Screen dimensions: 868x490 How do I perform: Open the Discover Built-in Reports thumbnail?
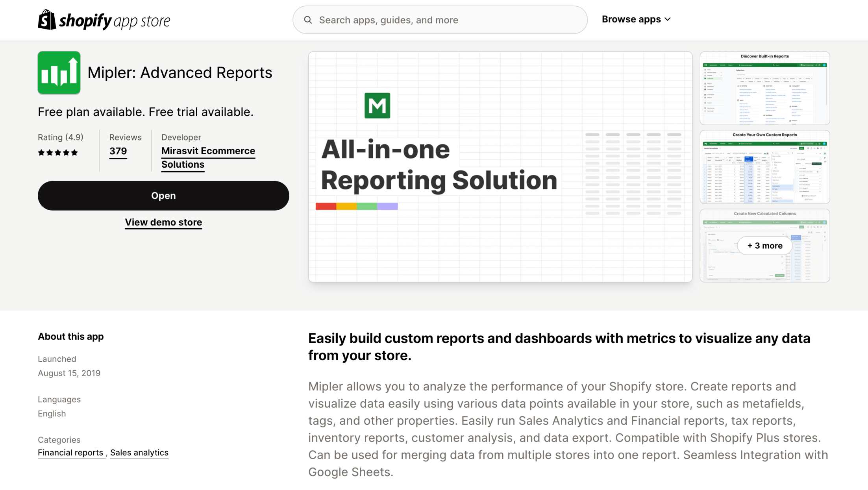[765, 88]
